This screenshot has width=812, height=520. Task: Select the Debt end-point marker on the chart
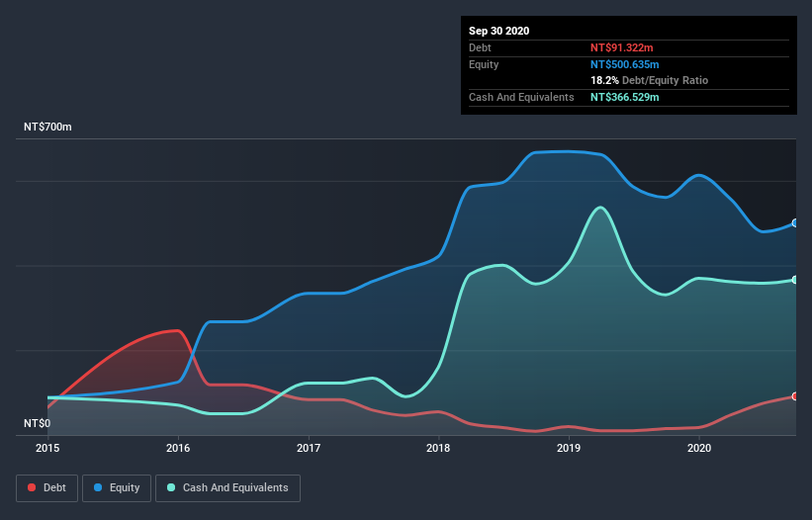[x=795, y=396]
